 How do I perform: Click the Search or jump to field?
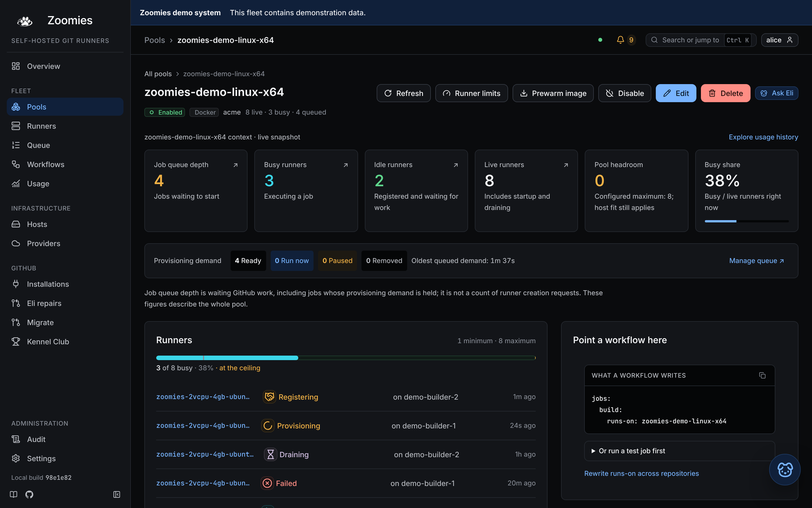click(701, 40)
